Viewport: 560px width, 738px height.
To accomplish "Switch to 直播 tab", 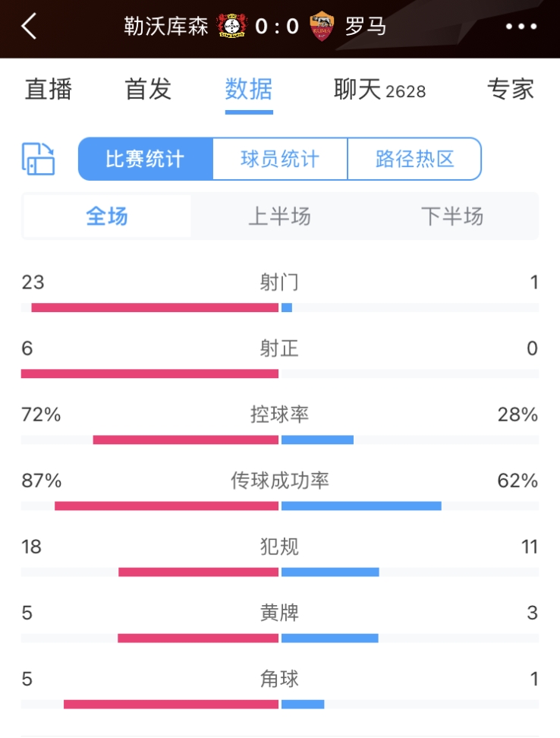I will tap(49, 90).
